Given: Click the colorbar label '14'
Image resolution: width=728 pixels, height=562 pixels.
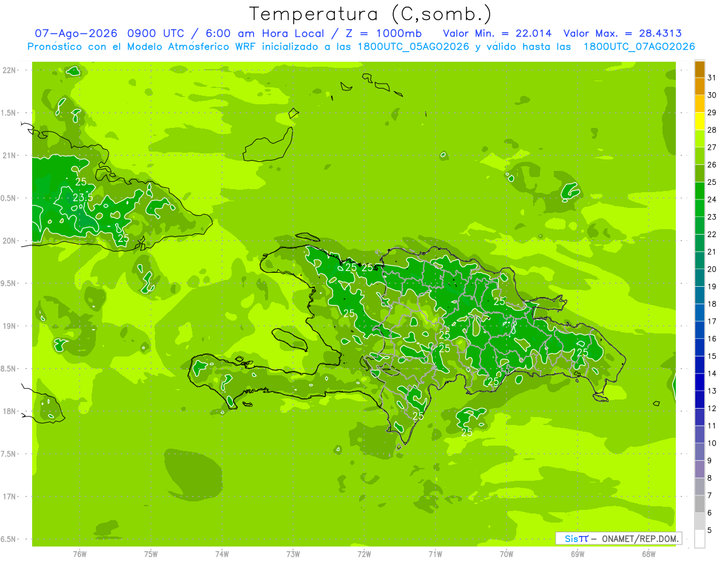Looking at the screenshot, I should [712, 373].
